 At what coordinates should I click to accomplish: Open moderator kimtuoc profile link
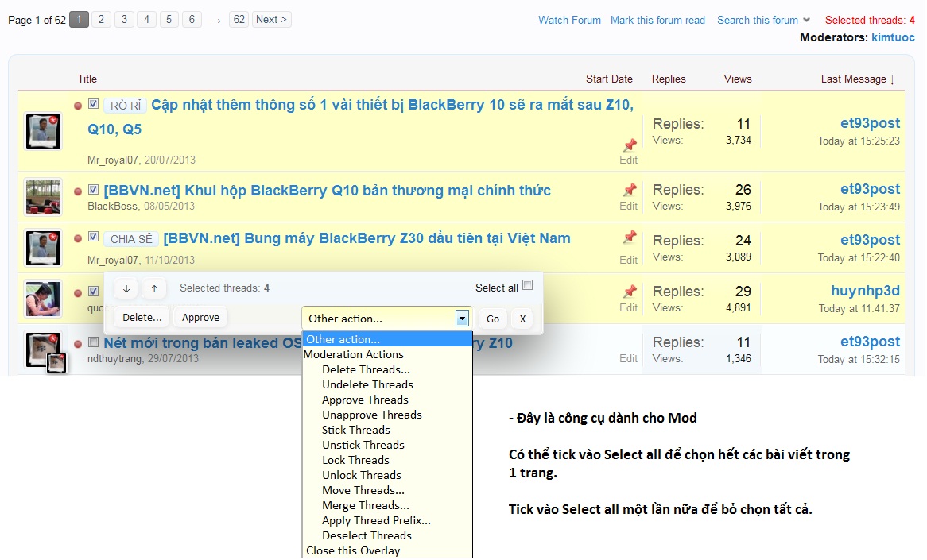point(893,37)
